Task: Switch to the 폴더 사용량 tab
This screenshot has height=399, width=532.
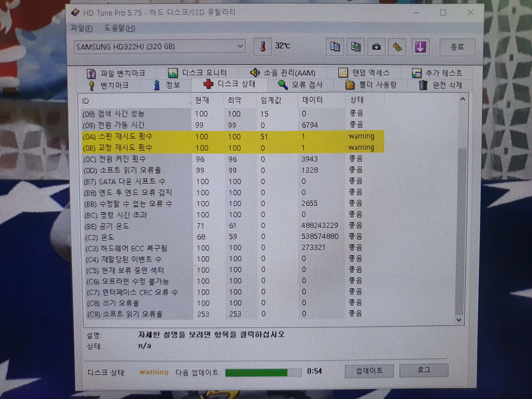Action: [x=371, y=85]
